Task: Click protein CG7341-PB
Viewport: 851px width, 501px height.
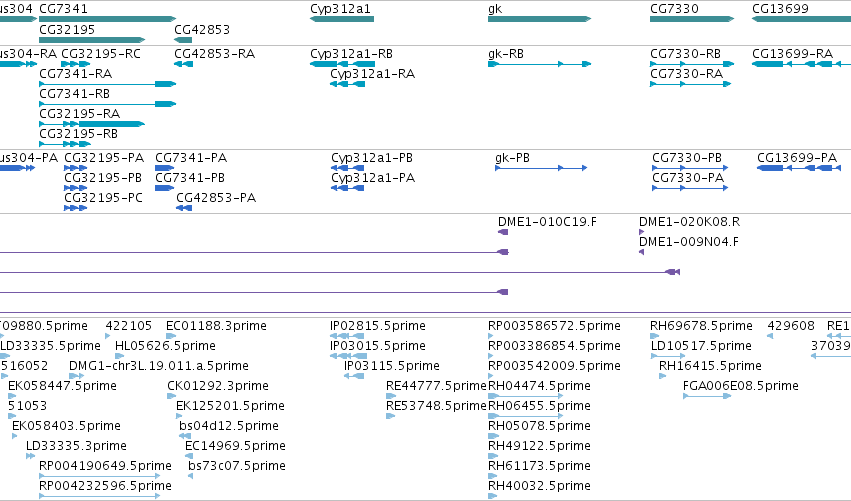Action: (164, 188)
